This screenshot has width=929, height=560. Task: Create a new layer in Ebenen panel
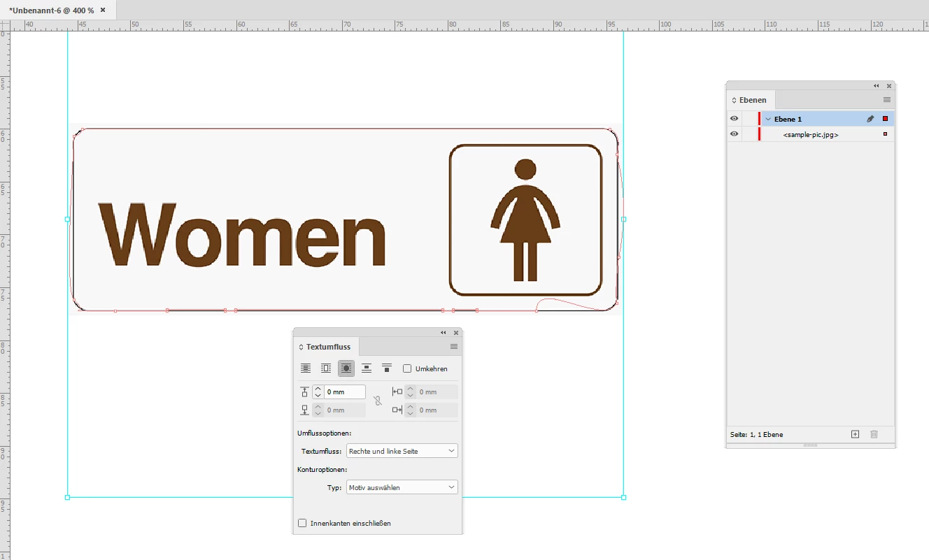coord(855,434)
